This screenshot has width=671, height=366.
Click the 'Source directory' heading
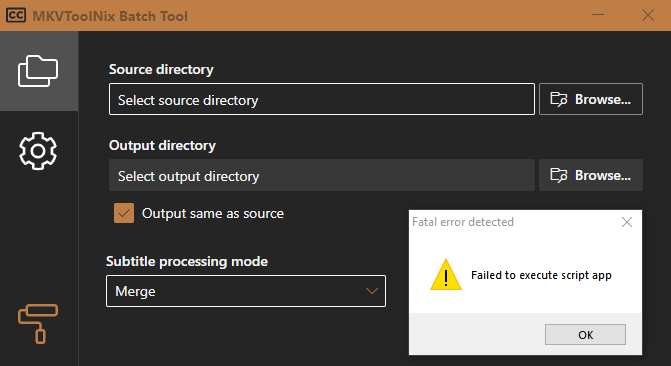click(161, 69)
